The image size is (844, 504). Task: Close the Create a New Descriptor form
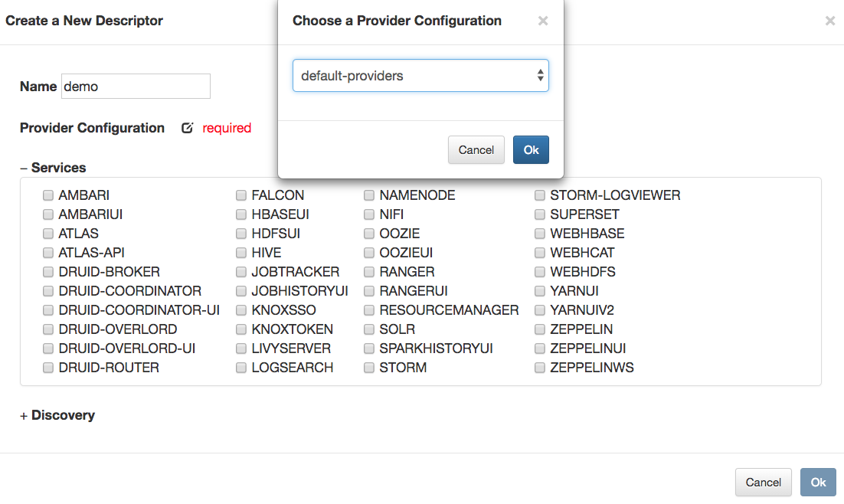[x=829, y=21]
